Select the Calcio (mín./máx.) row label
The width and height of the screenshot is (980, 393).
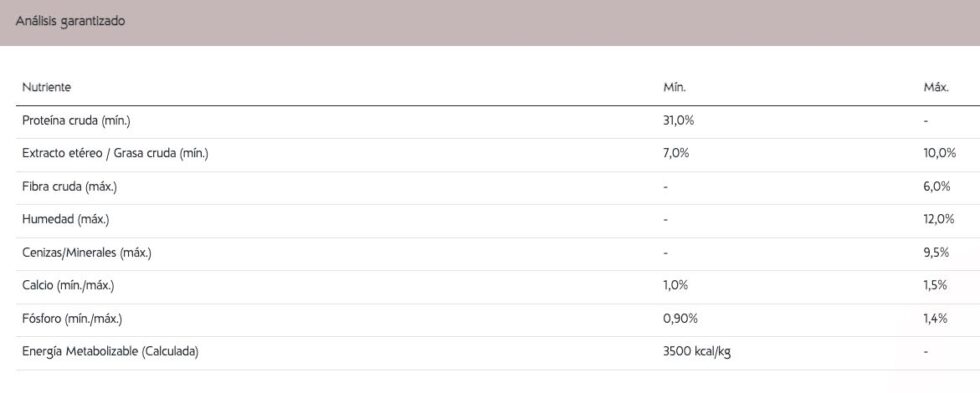tap(68, 286)
